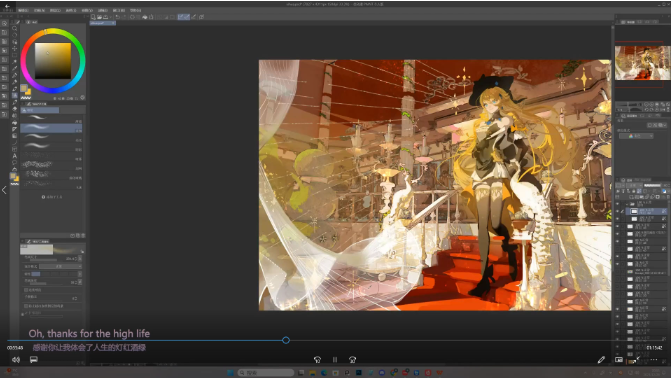This screenshot has height=378, width=672.
Task: Click the add sub tool button below brushes
Action: [x=52, y=197]
